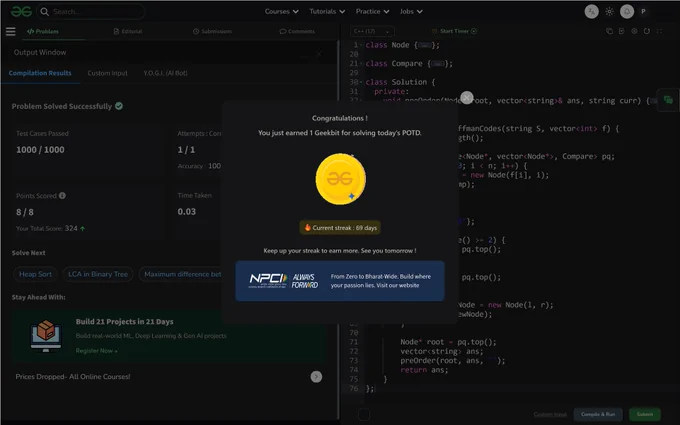This screenshot has height=425, width=680.
Task: Open the NPCI Always Forward banner
Action: (x=340, y=281)
